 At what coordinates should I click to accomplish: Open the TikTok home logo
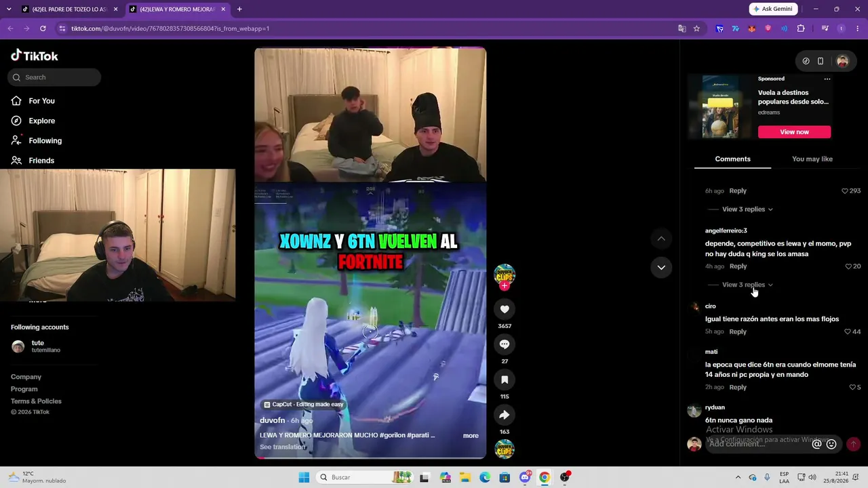[x=35, y=56]
